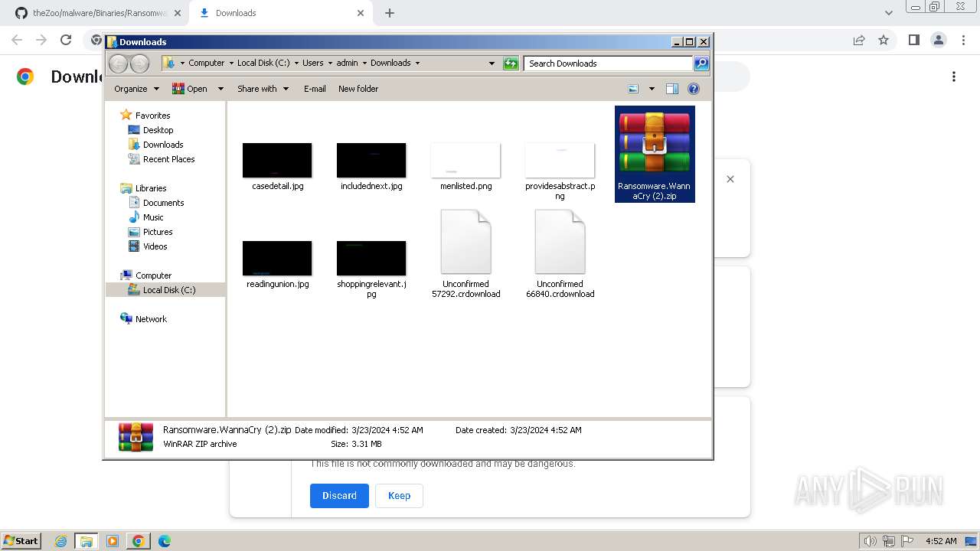Open the Share with dropdown

pos(263,89)
